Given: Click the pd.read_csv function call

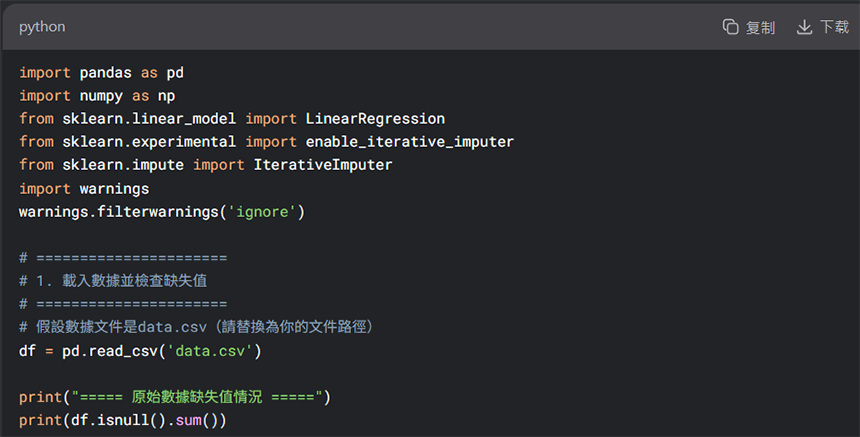Looking at the screenshot, I should point(110,350).
